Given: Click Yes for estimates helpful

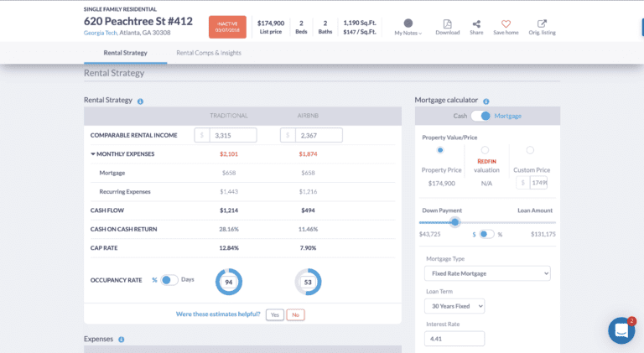Looking at the screenshot, I should 274,314.
